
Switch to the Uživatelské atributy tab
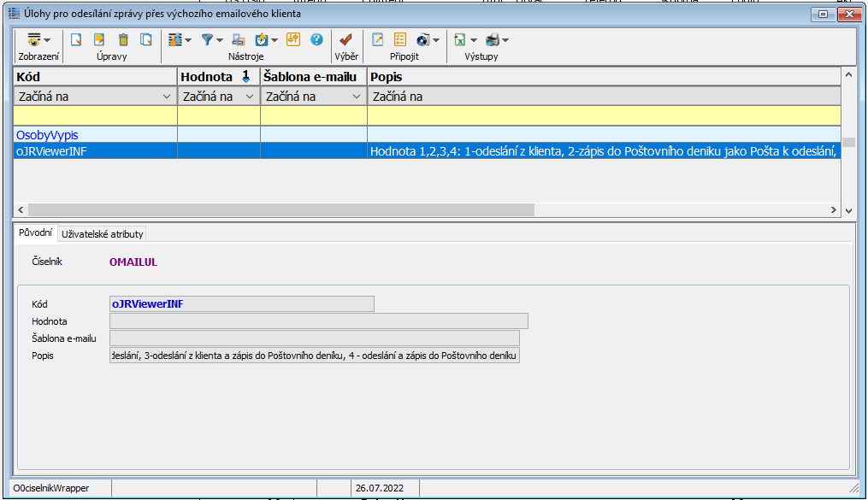point(103,234)
